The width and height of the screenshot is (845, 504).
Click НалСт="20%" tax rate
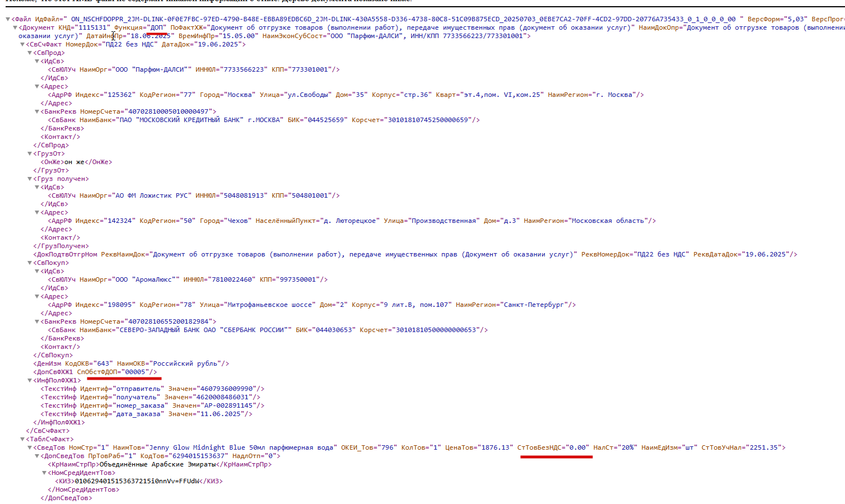615,447
